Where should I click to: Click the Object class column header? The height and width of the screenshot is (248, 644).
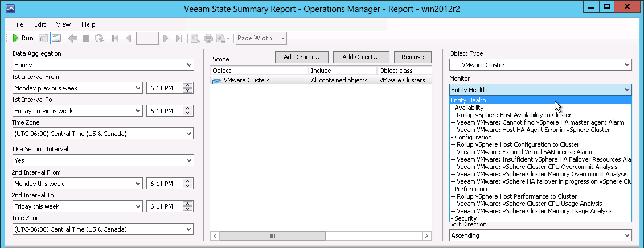click(404, 71)
